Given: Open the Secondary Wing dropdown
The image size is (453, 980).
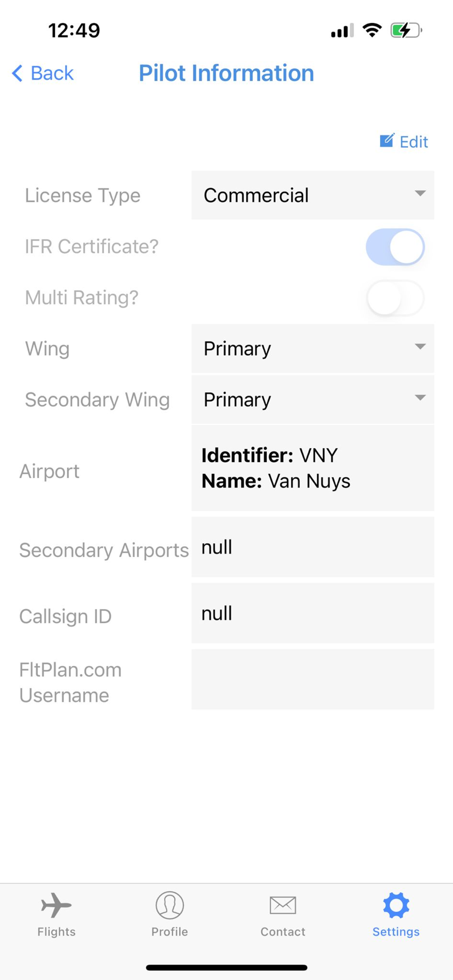Looking at the screenshot, I should (313, 399).
